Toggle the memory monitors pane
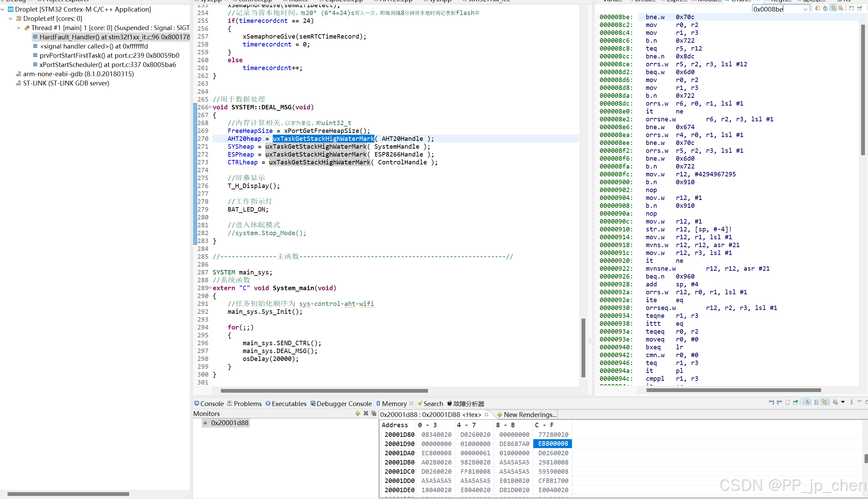868x499 pixels. pos(806,402)
